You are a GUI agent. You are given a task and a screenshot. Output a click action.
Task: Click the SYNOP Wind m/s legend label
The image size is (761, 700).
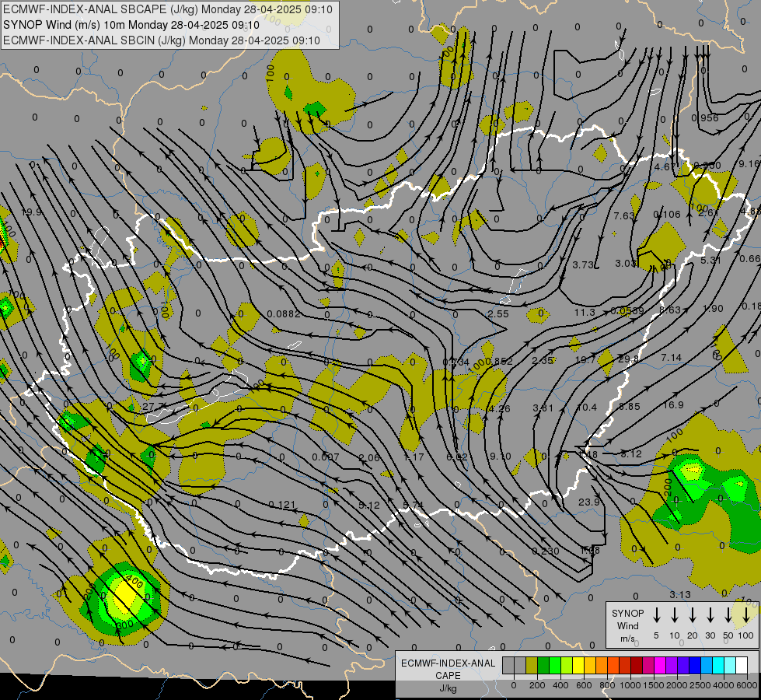pos(627,626)
